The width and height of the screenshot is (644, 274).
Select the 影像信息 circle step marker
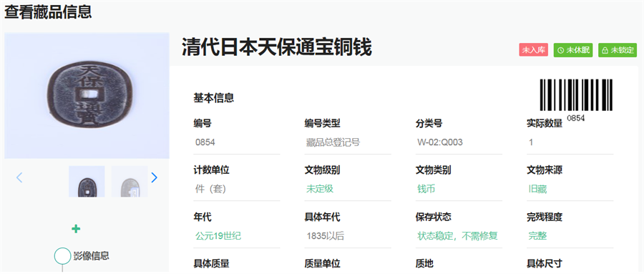click(x=62, y=255)
